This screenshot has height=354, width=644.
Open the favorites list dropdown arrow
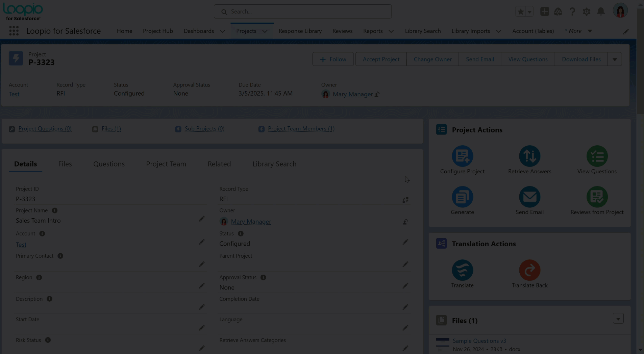pos(529,11)
